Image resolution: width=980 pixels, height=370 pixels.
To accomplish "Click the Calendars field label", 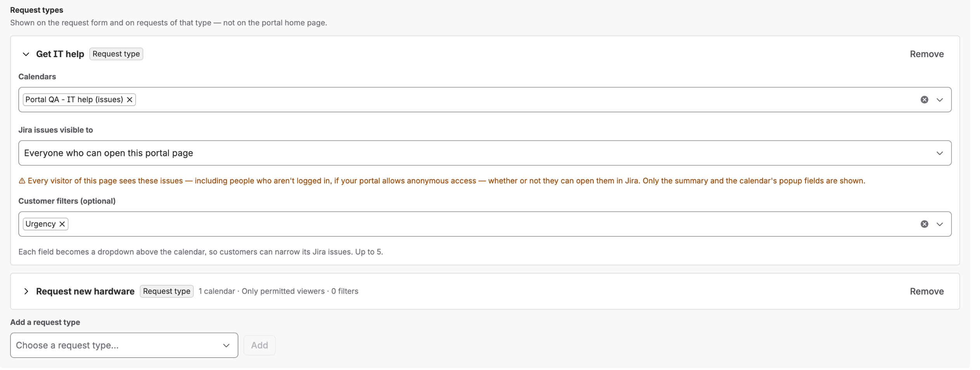I will point(37,77).
